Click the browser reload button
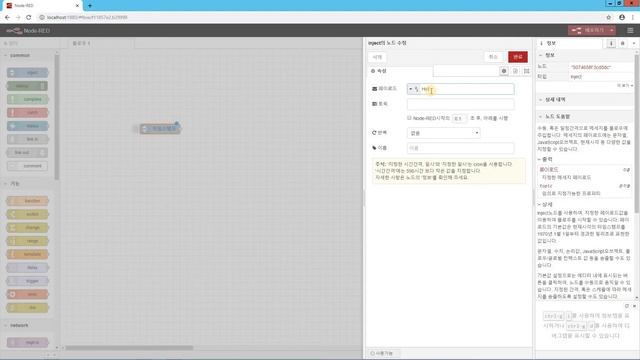The height and width of the screenshot is (360, 640). (x=29, y=18)
